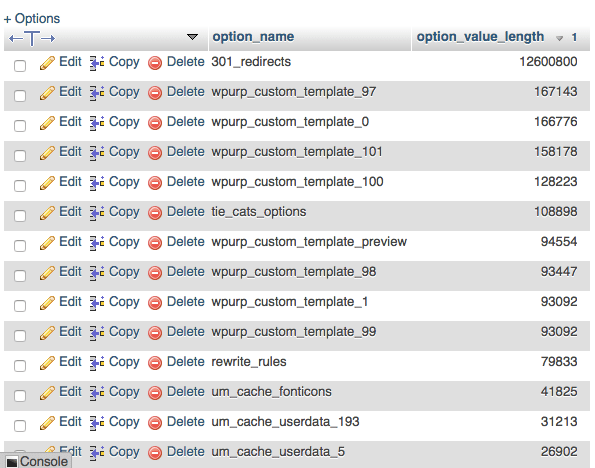This screenshot has height=468, width=595.
Task: Click the copy icon for wpurp_custom_template_100
Action: [97, 183]
